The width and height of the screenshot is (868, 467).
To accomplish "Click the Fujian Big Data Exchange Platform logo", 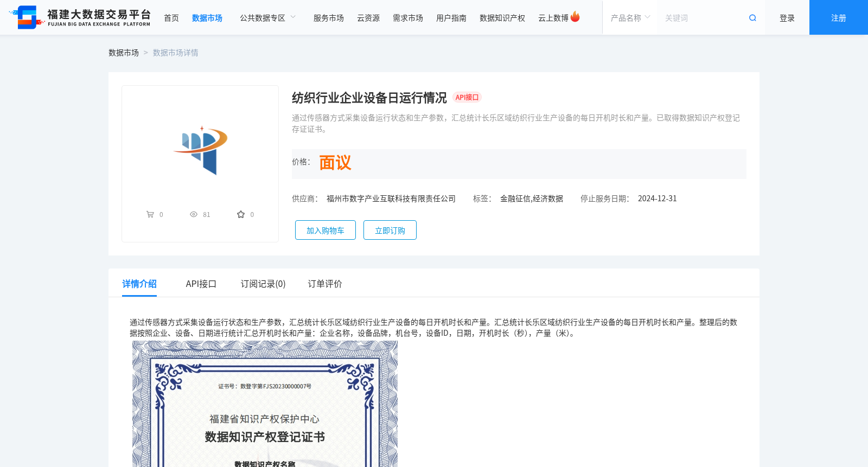I will pos(80,17).
